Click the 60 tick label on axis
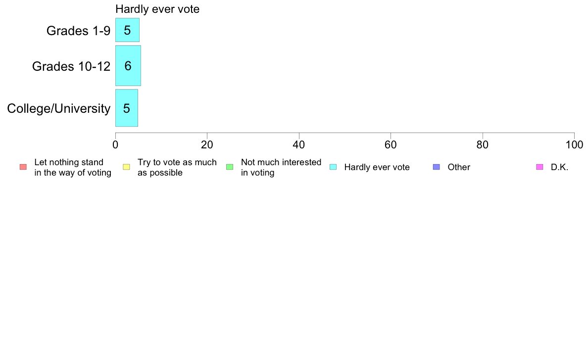 391,145
